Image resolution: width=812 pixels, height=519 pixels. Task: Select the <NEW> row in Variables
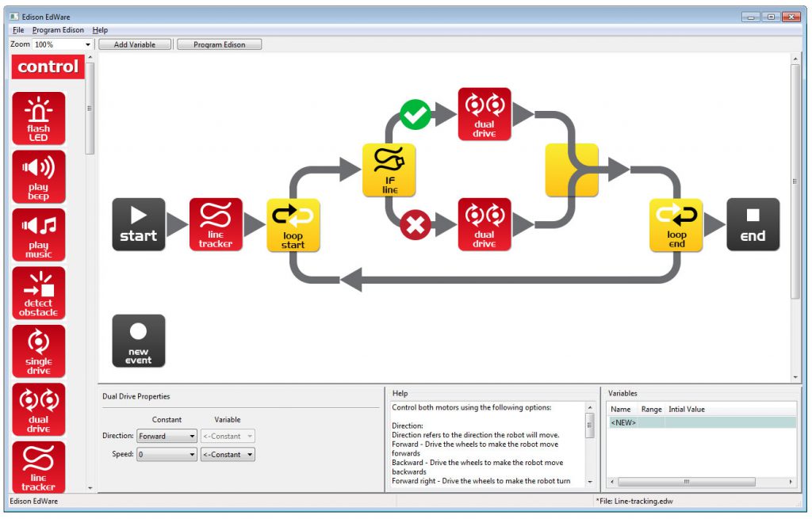coord(702,423)
